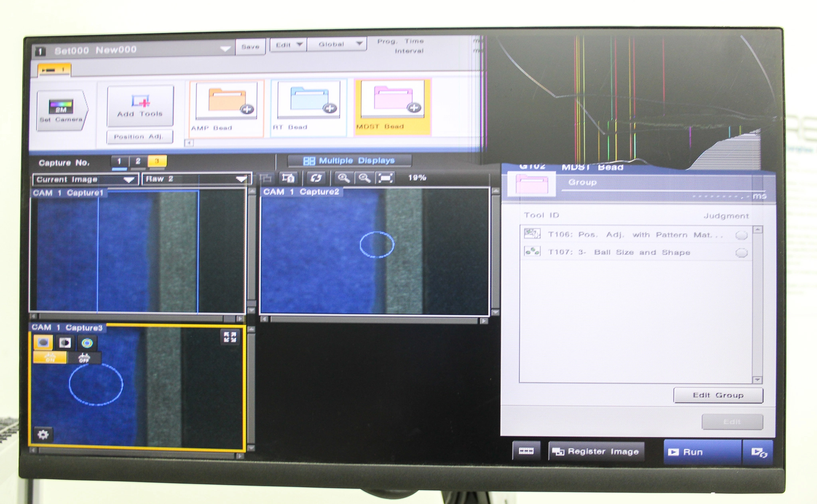Click the Tool ID column header

pyautogui.click(x=541, y=215)
